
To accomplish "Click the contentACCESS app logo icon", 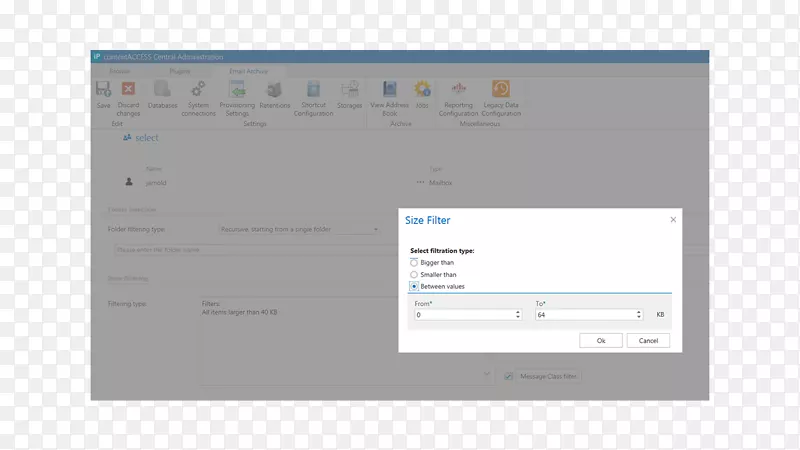I will [97, 57].
